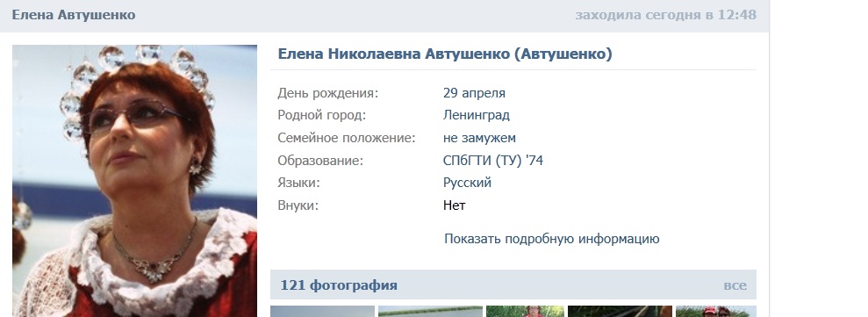Open the fourth photo thumbnail in strip
This screenshot has width=868, height=317.
620,312
